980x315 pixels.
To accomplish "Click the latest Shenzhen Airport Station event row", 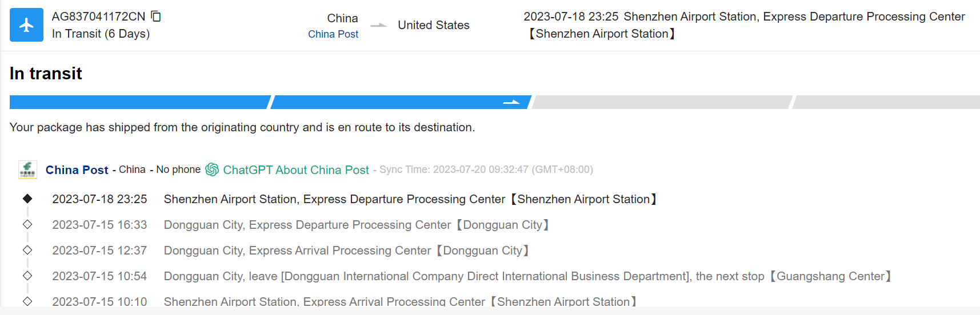I will click(x=410, y=199).
